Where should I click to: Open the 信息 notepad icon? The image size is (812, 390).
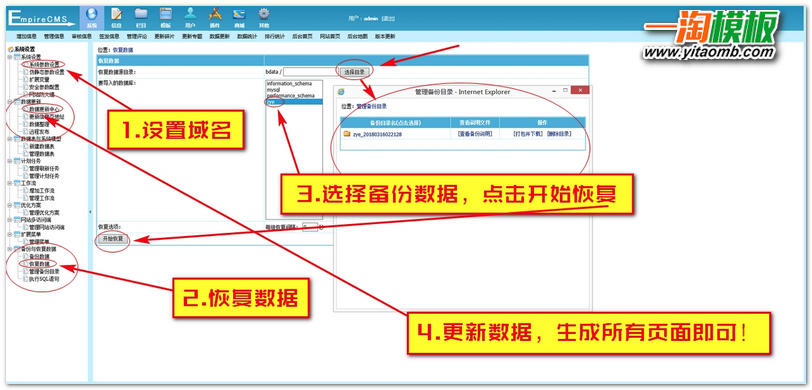[x=117, y=17]
